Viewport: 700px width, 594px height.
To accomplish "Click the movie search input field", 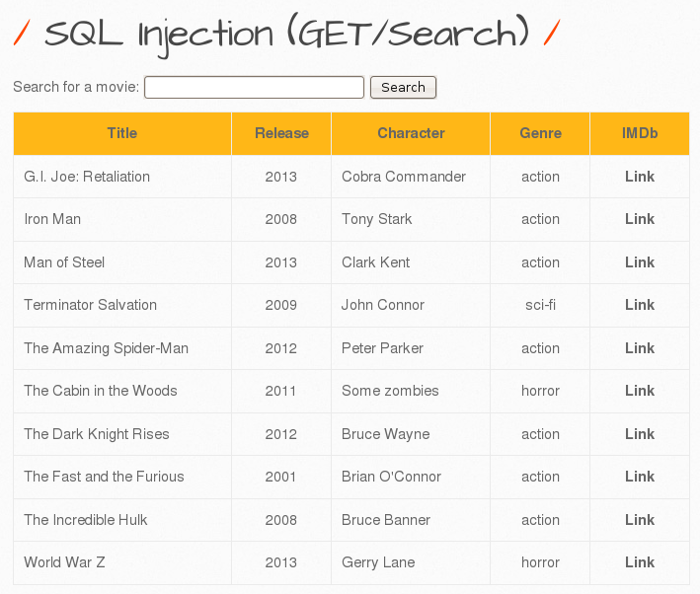I will (x=254, y=87).
